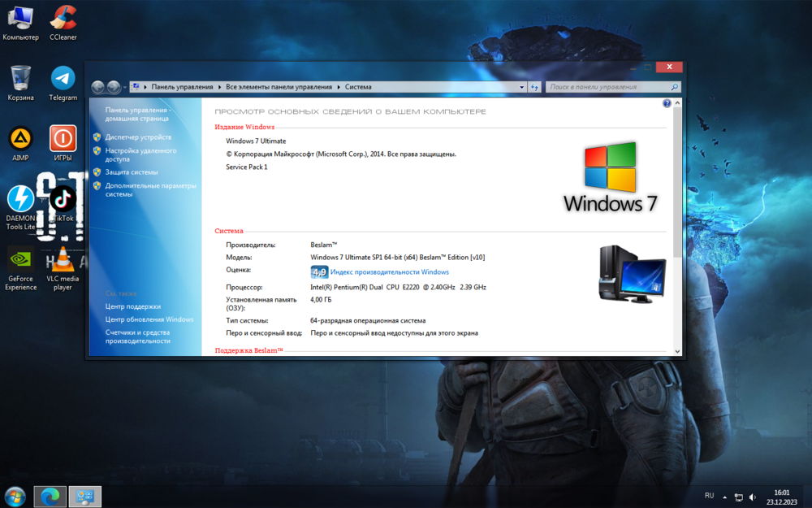Click the Windows 7 logo image
Image resolution: width=812 pixels, height=508 pixels.
coord(611,177)
